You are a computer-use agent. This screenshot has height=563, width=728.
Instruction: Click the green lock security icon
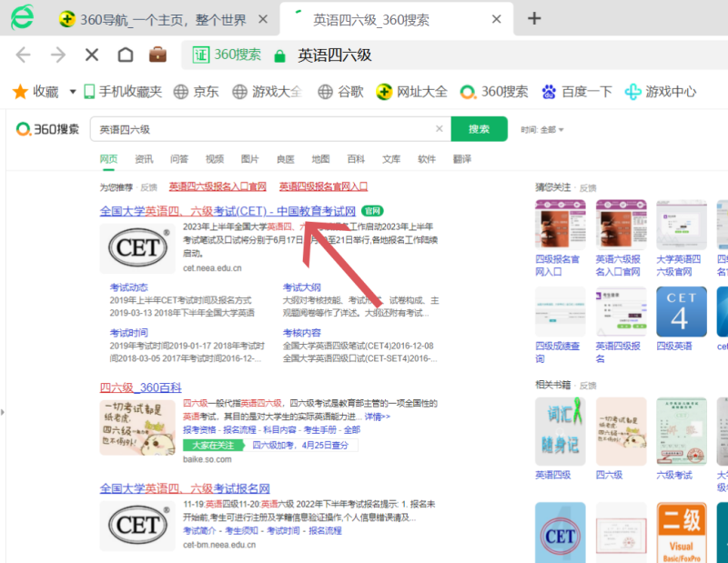pyautogui.click(x=279, y=55)
